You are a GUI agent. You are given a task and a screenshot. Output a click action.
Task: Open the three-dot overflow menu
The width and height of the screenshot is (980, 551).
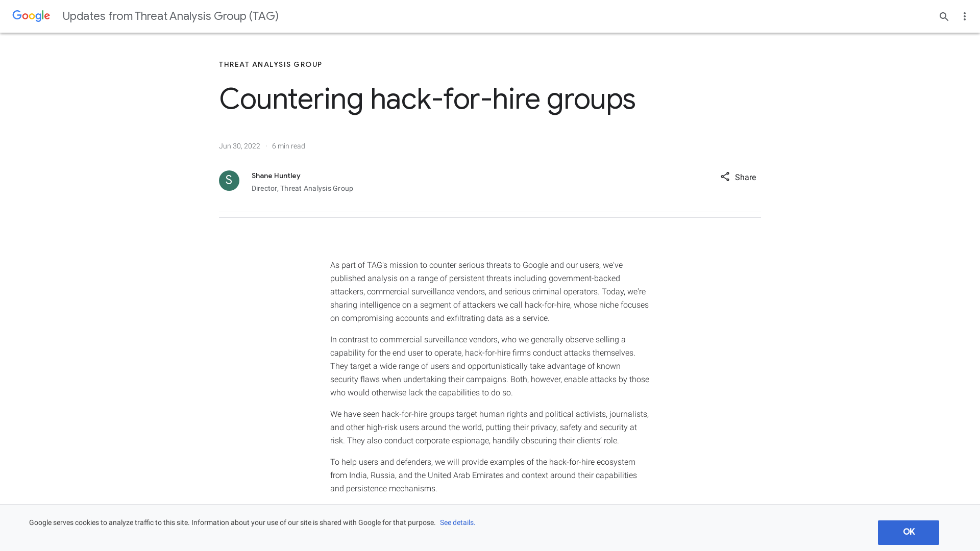[965, 16]
